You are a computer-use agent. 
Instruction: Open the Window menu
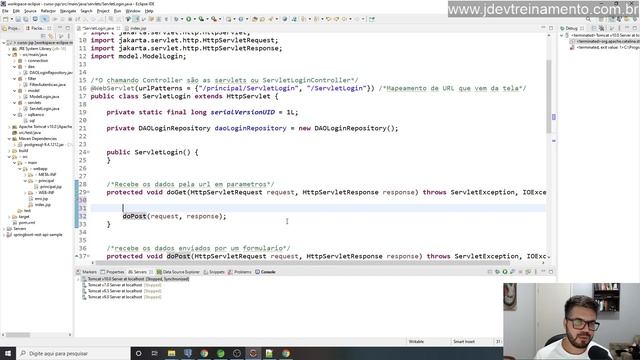133,11
